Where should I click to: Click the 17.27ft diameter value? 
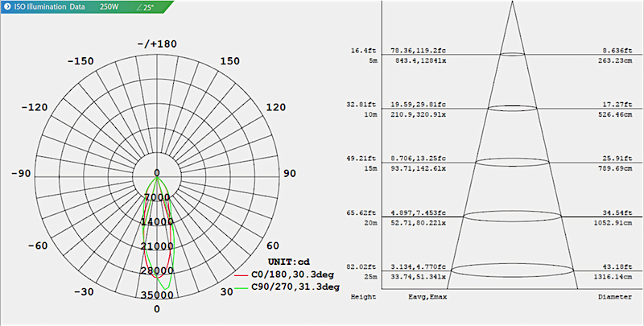coord(617,105)
